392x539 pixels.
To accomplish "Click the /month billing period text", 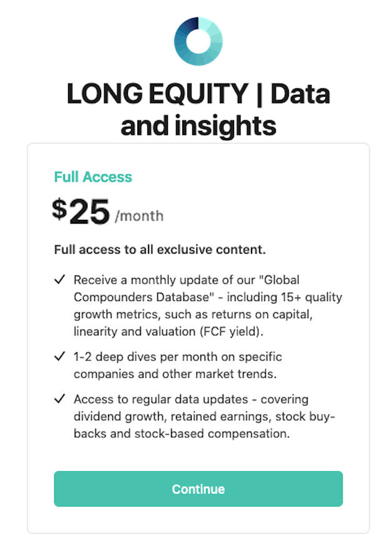I will pyautogui.click(x=139, y=216).
